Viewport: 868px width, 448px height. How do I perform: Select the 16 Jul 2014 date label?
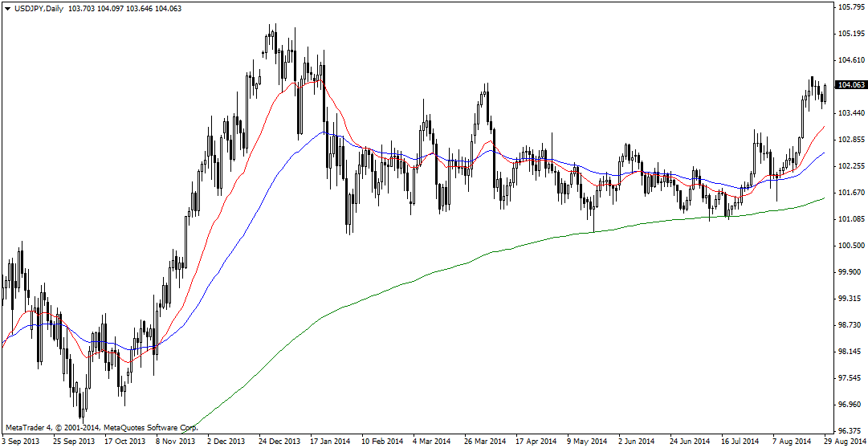740,442
